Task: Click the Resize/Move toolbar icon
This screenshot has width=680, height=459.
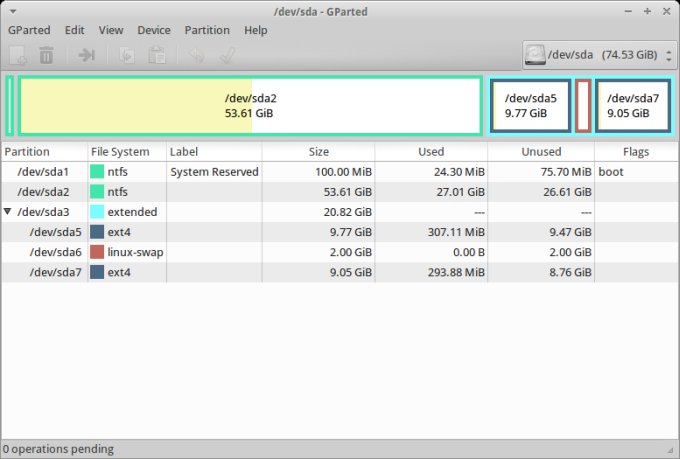Action: pyautogui.click(x=87, y=55)
